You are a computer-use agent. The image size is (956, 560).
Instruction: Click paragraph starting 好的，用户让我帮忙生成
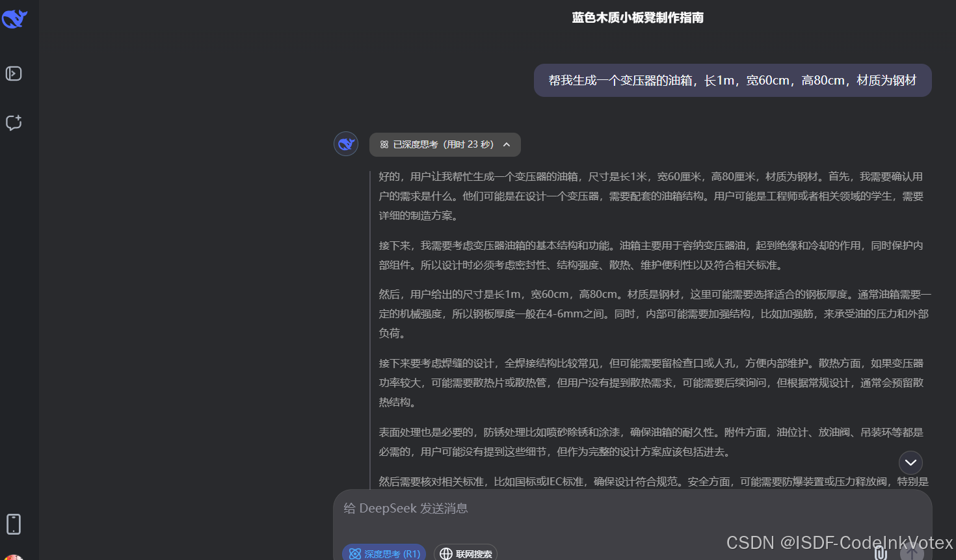(652, 196)
